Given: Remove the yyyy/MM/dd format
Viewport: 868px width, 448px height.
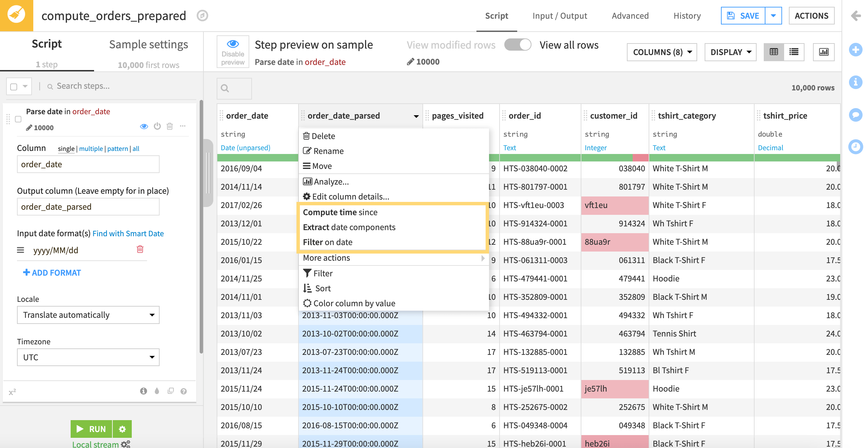Looking at the screenshot, I should point(140,249).
